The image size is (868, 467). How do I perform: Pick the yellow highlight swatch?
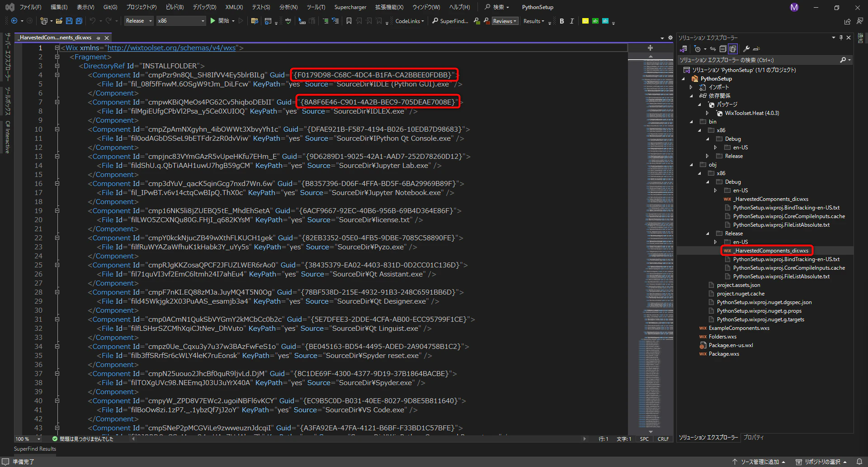click(585, 21)
